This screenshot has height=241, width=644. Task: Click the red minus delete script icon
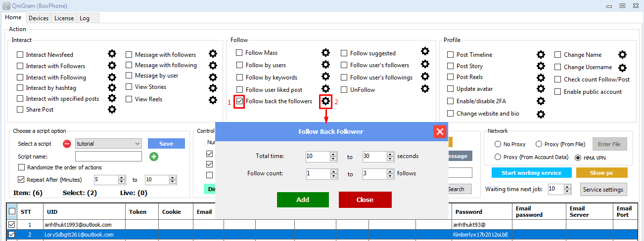(x=67, y=144)
